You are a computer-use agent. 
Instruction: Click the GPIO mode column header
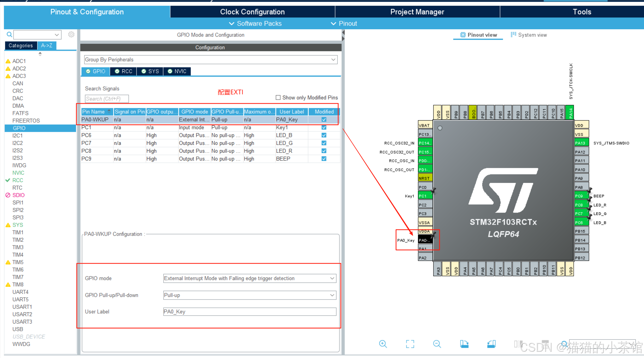[195, 112]
